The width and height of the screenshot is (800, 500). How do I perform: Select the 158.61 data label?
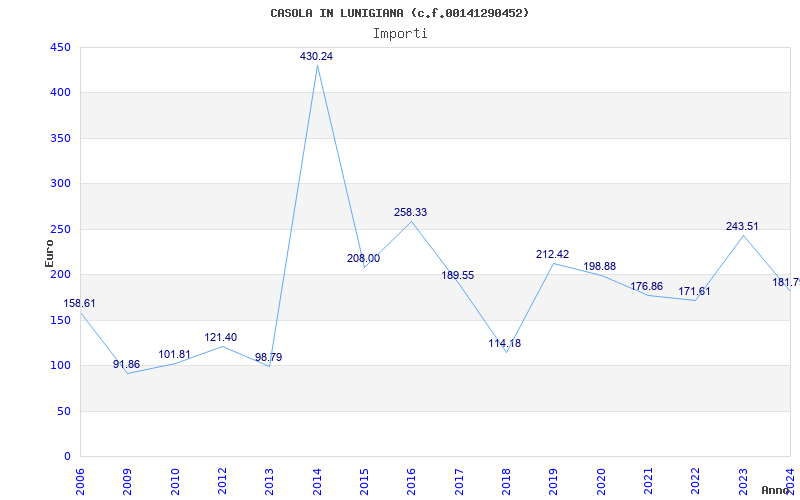tap(79, 304)
